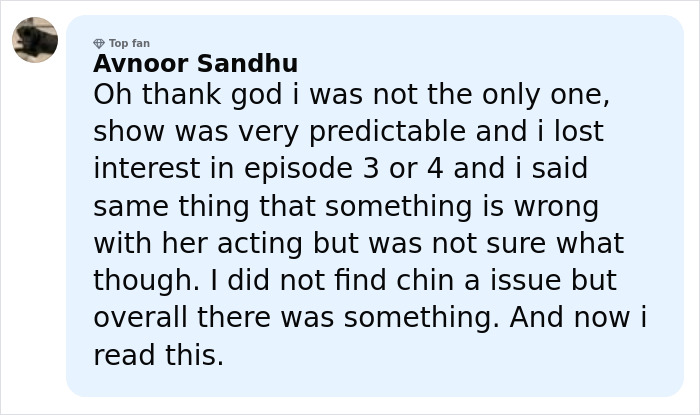Click the line starting 'same thing that'
The height and width of the screenshot is (415, 700).
tap(345, 206)
